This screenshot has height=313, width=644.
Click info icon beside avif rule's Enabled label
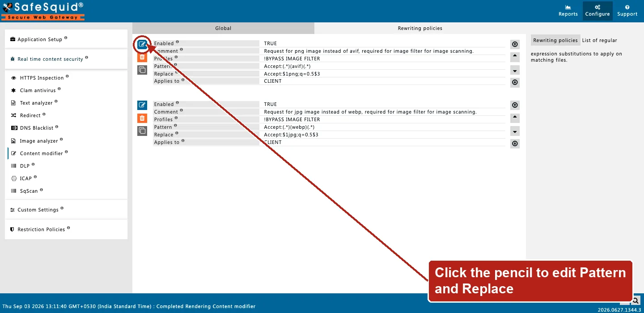(177, 42)
